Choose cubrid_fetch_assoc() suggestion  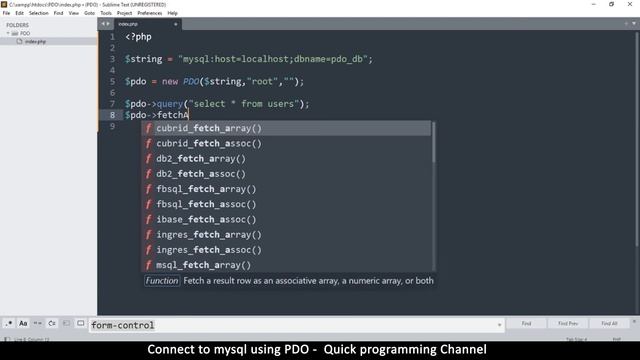pyautogui.click(x=286, y=143)
